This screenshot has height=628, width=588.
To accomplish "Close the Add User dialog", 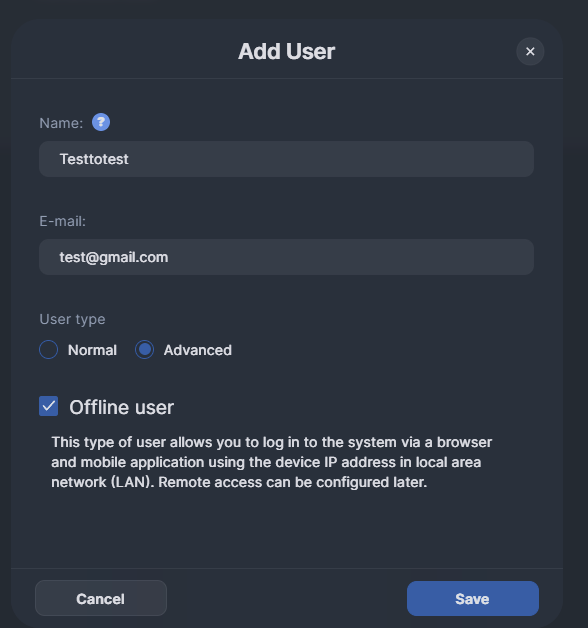I will 530,51.
